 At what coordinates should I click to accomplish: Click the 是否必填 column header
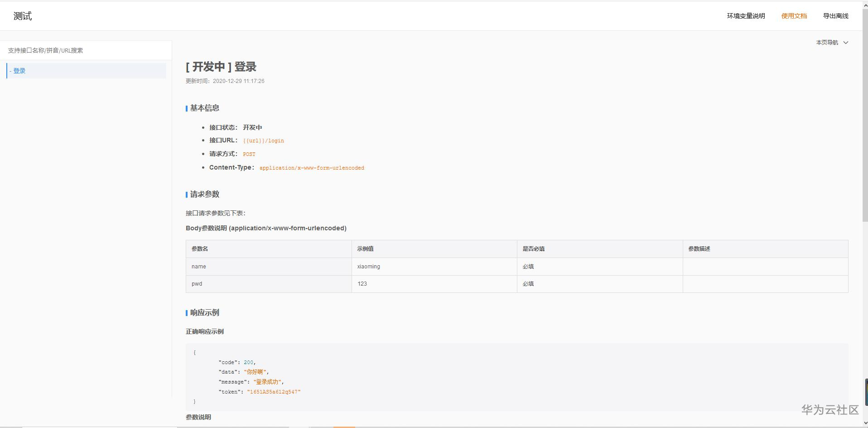600,249
